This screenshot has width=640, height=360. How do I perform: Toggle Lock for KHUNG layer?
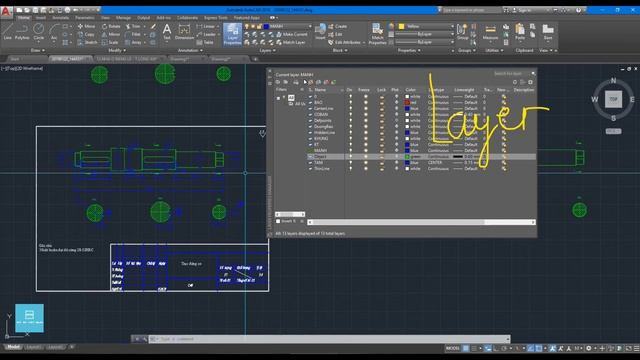coord(381,138)
